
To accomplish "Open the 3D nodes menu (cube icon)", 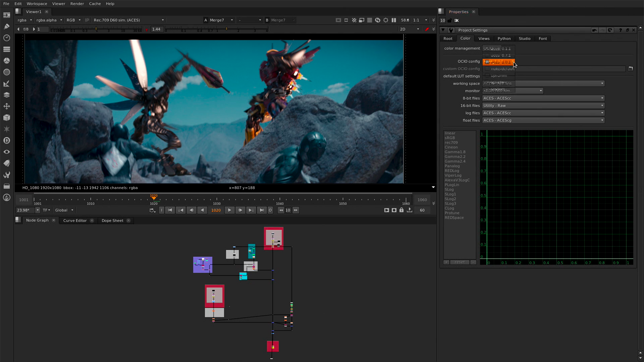I will pyautogui.click(x=7, y=118).
